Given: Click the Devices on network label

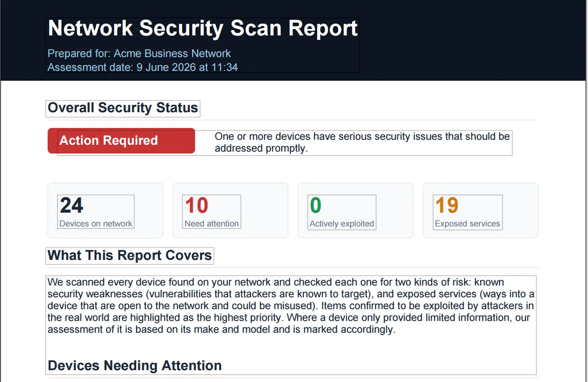Looking at the screenshot, I should [x=96, y=223].
